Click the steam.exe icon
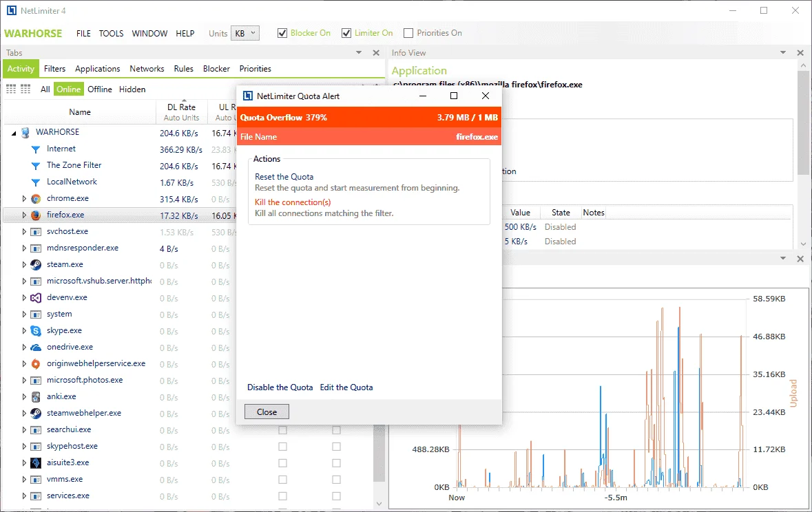The width and height of the screenshot is (812, 512). [x=36, y=265]
